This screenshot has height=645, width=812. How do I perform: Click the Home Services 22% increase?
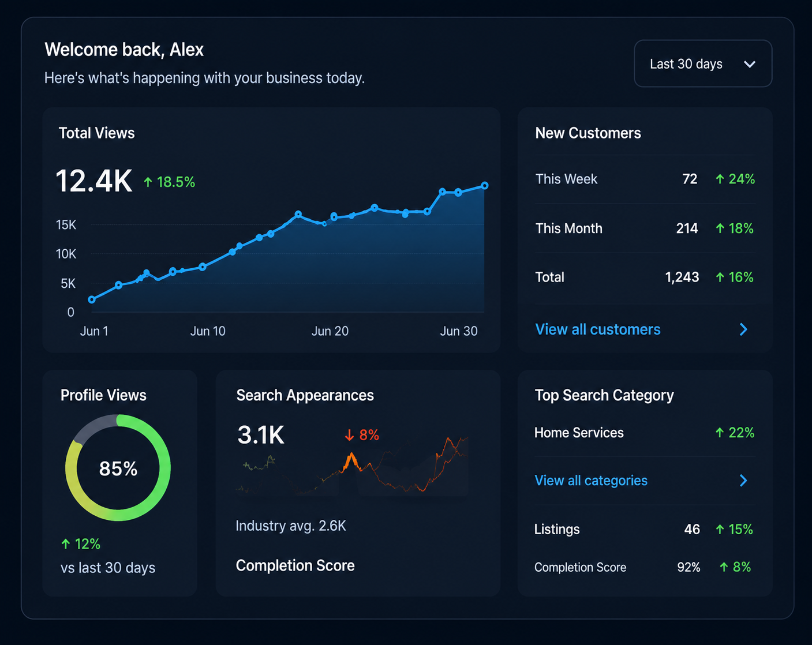(735, 433)
